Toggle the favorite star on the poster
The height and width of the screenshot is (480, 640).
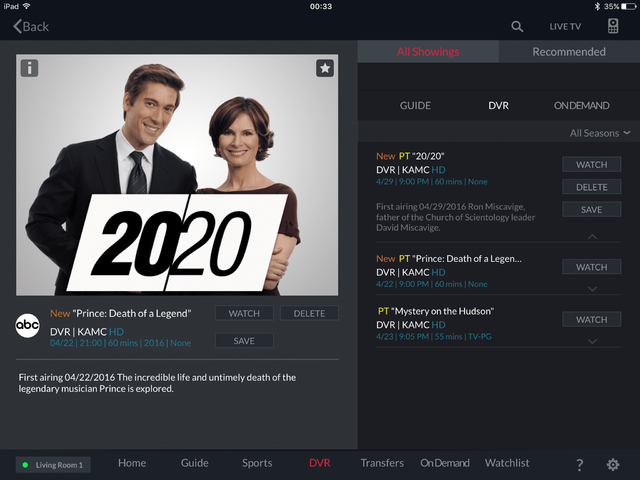click(x=325, y=68)
